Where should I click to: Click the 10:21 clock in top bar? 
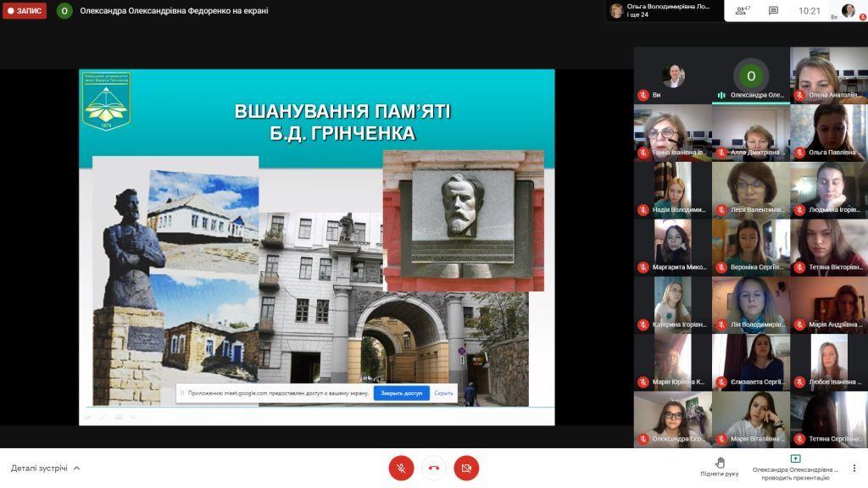click(810, 11)
